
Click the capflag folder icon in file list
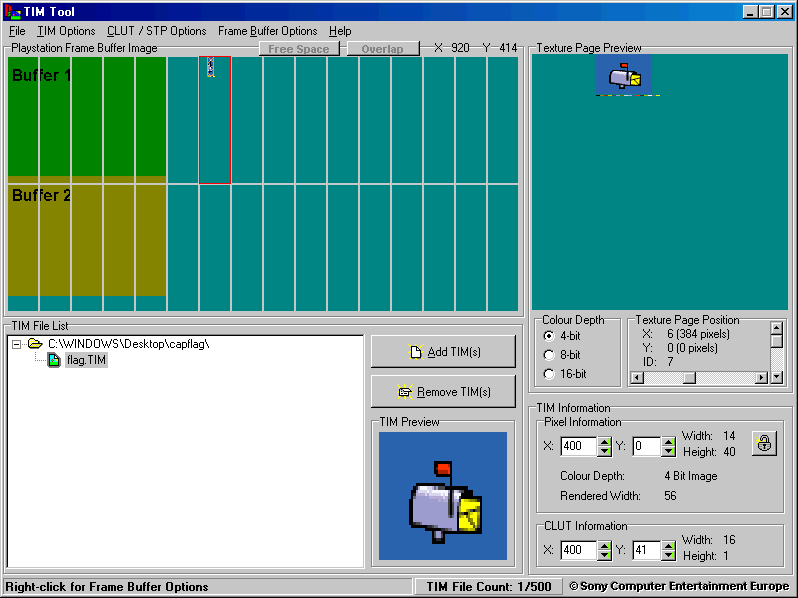[35, 343]
